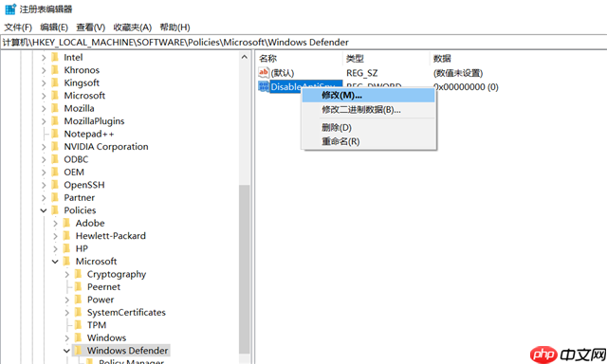
Task: Click the folder icon beside Adobe
Action: [67, 223]
